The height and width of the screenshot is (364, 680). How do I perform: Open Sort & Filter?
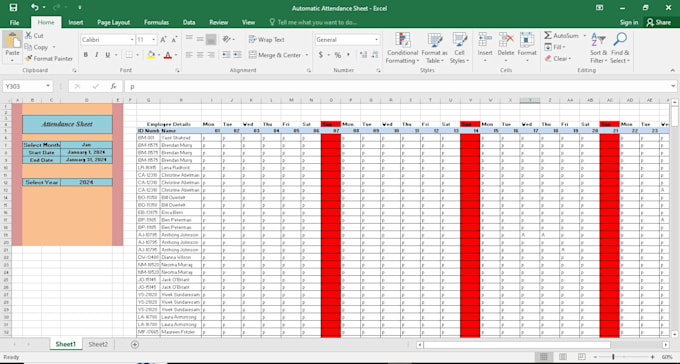pyautogui.click(x=598, y=48)
